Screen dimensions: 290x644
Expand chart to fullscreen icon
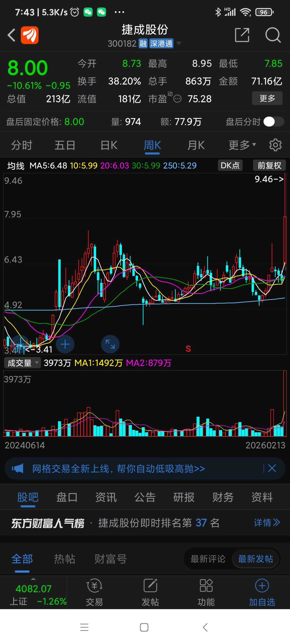pos(110,344)
